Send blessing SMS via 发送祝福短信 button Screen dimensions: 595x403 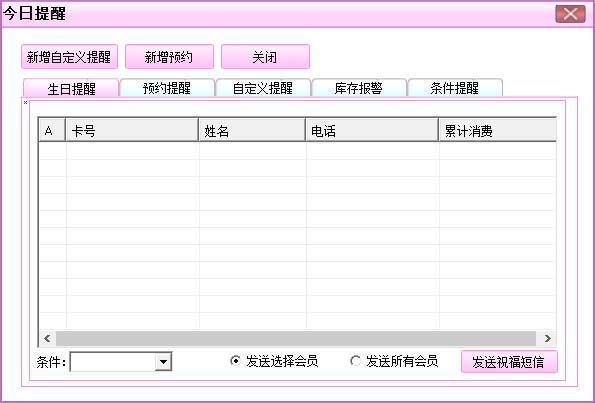(x=509, y=362)
